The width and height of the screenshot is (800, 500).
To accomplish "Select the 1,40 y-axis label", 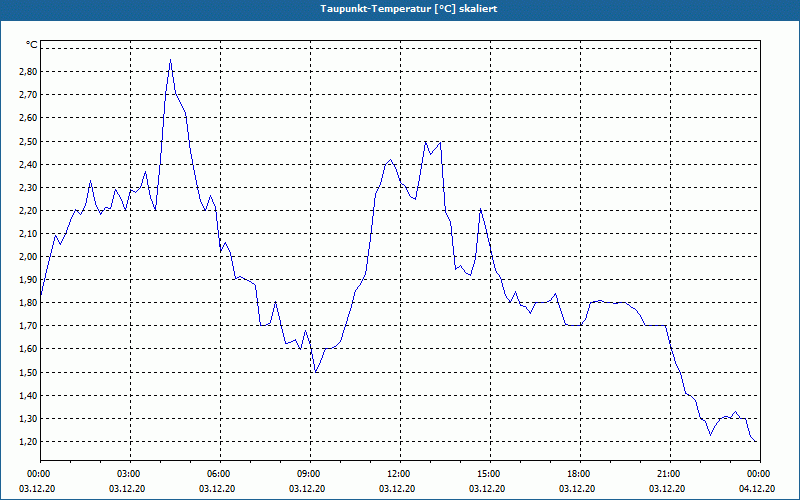I will point(28,395).
